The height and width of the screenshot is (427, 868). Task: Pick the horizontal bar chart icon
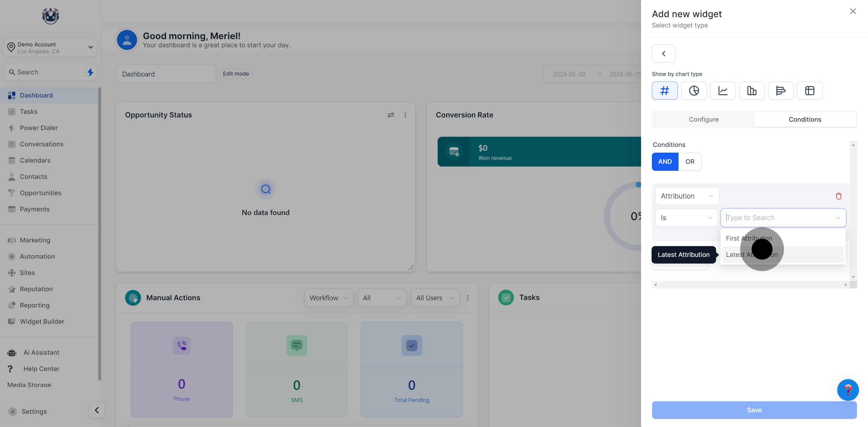coord(780,91)
